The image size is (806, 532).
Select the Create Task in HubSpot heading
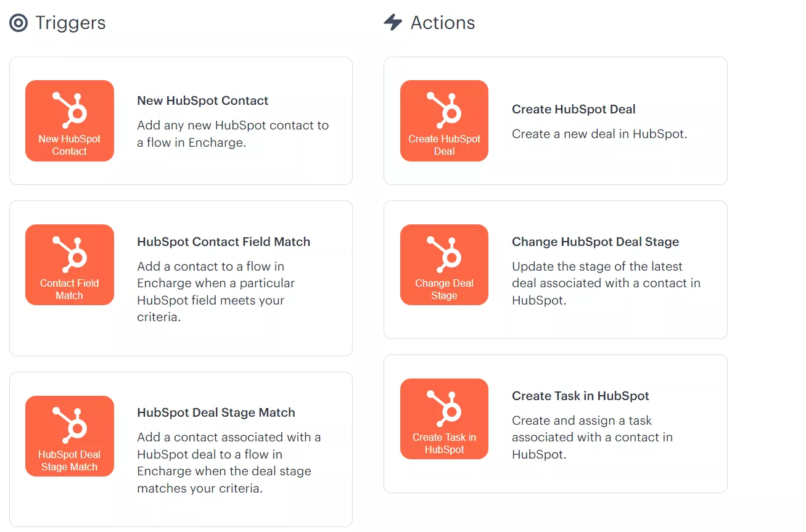(x=580, y=396)
